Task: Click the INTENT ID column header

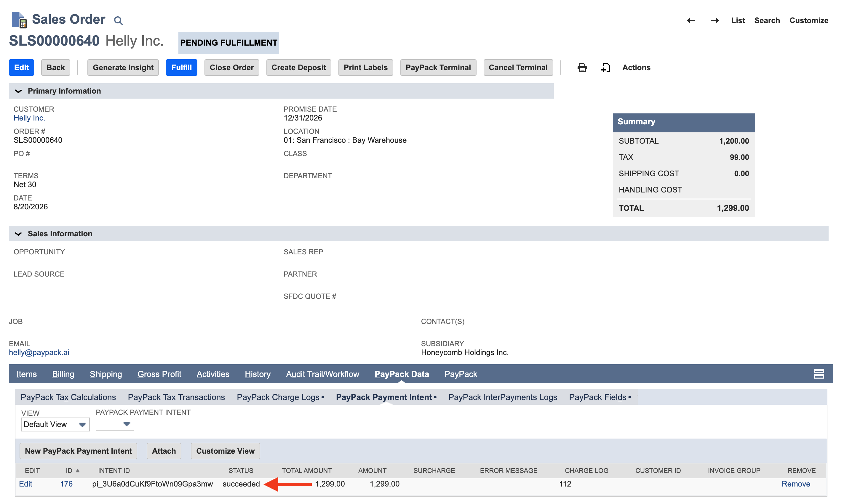Action: pyautogui.click(x=114, y=470)
